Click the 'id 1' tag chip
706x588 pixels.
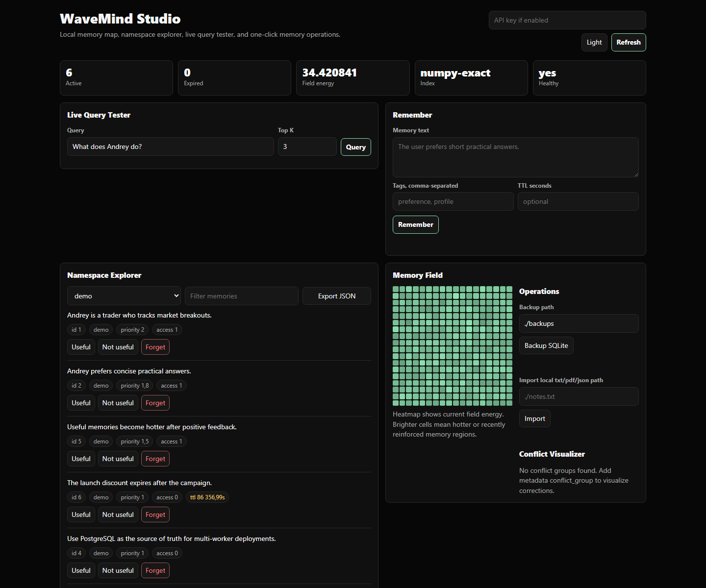click(x=76, y=330)
